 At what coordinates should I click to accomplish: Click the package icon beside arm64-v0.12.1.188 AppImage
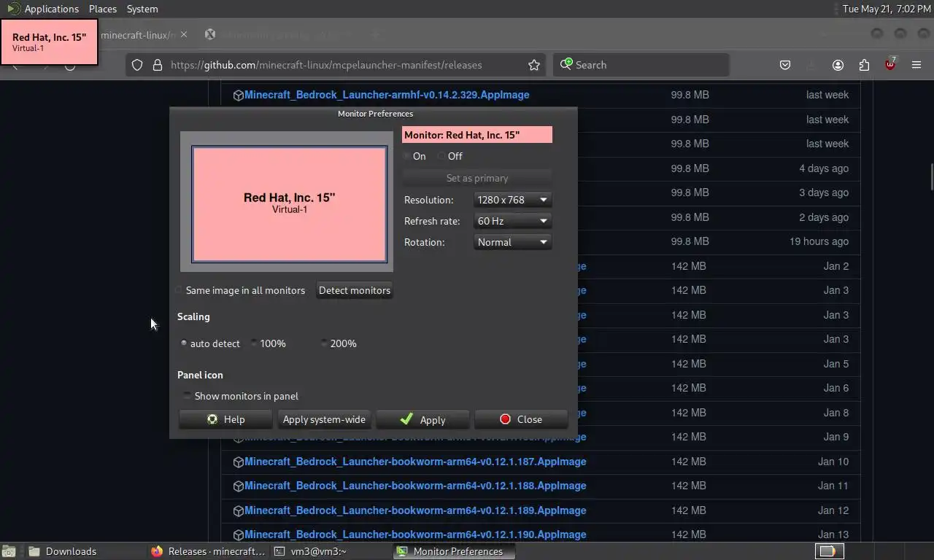click(238, 486)
